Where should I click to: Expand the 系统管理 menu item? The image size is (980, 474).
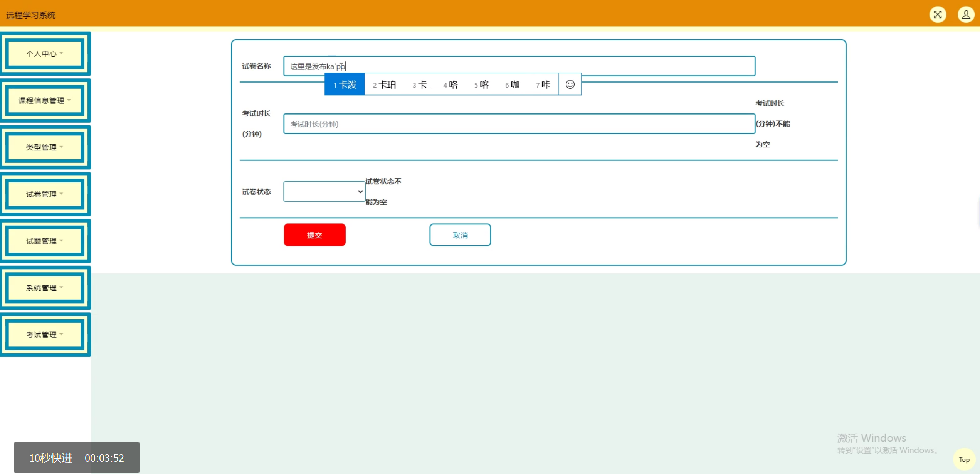coord(45,288)
